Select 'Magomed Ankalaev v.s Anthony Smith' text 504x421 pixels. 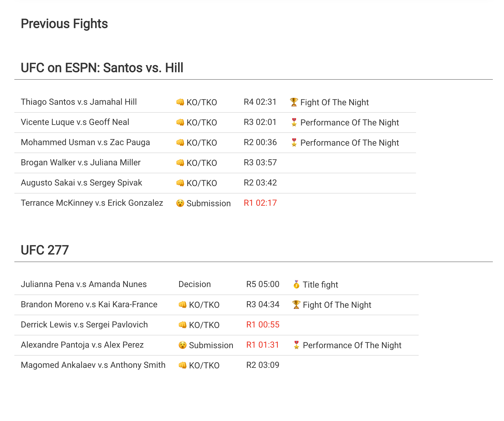pos(93,365)
